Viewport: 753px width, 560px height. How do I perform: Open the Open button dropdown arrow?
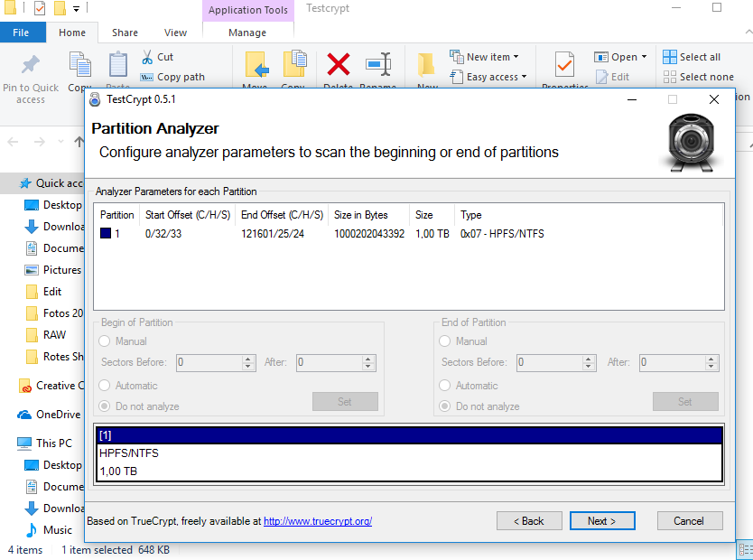coord(644,57)
